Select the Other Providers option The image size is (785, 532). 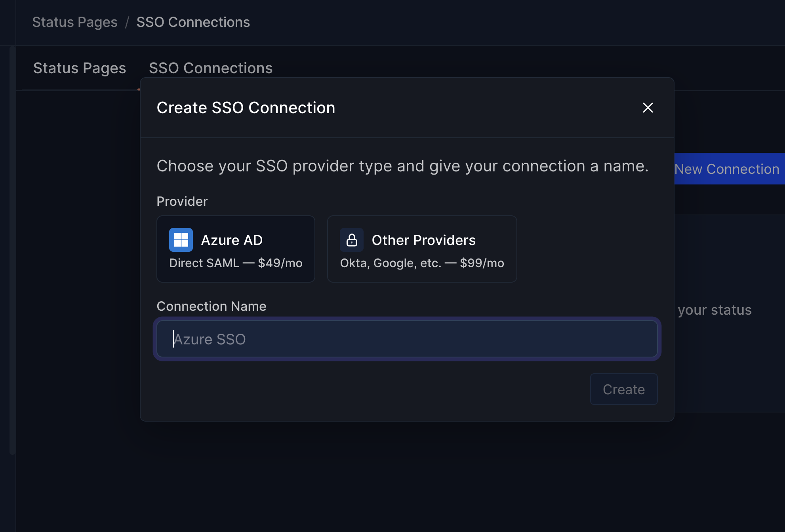point(422,249)
